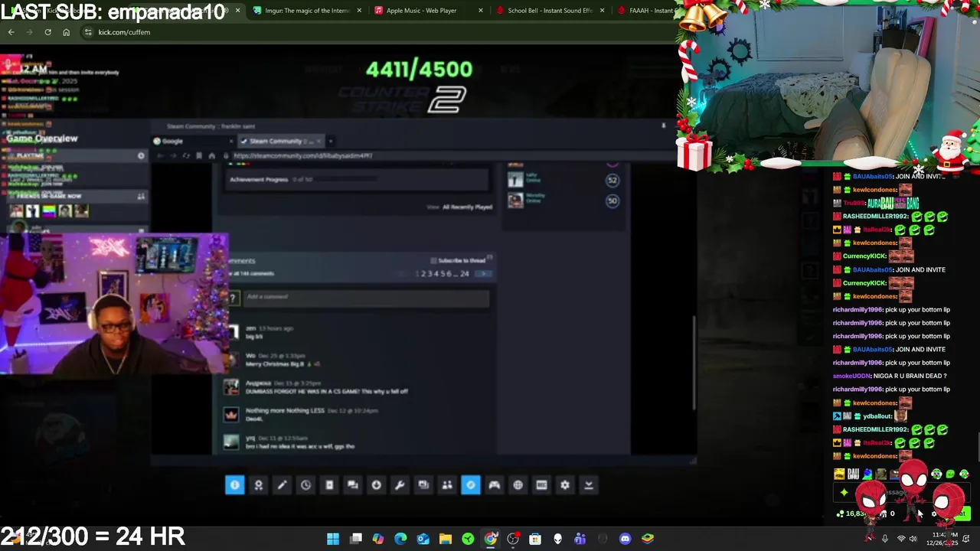
Task: Open achievements ribbon icon in Steam overlay toolbar
Action: click(x=259, y=484)
